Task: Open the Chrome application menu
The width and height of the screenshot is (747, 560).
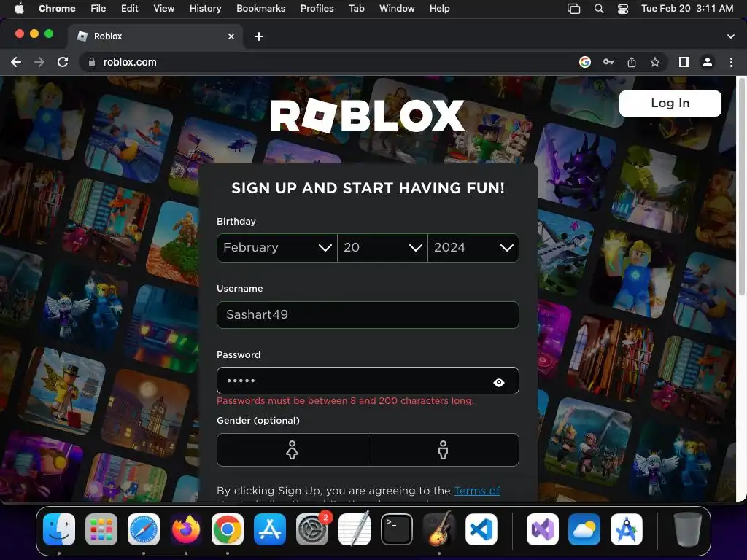Action: pyautogui.click(x=57, y=8)
